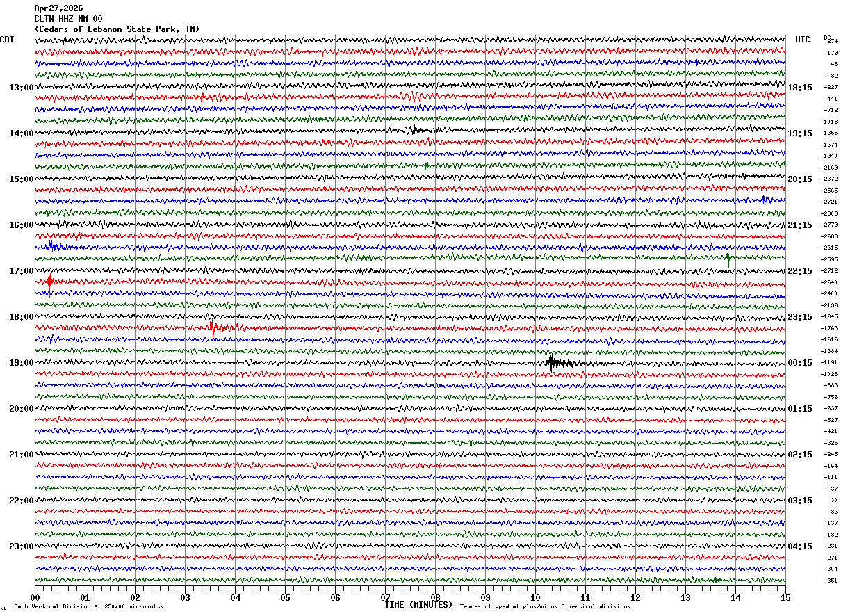The image size is (841, 616).
Task: Click minute 15 at the end of the time axis
Action: click(785, 597)
